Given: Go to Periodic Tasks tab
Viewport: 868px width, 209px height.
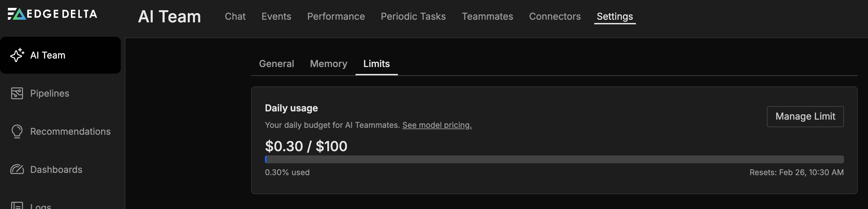Looking at the screenshot, I should click(x=413, y=16).
